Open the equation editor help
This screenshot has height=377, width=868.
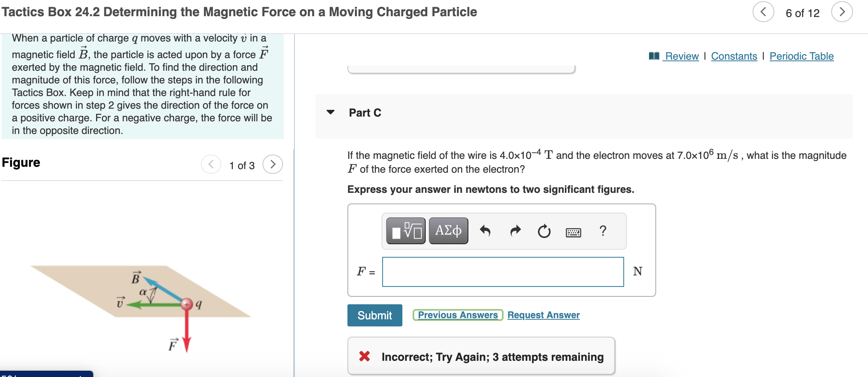point(602,231)
